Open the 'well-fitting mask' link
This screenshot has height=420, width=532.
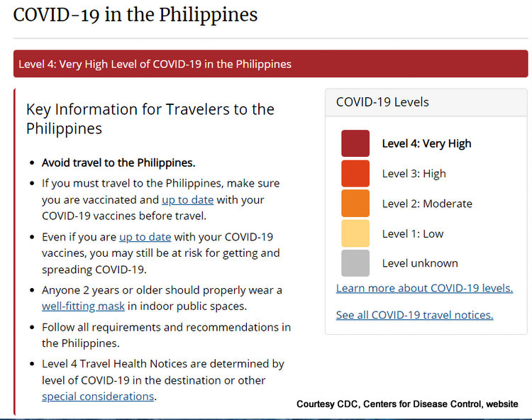[83, 306]
